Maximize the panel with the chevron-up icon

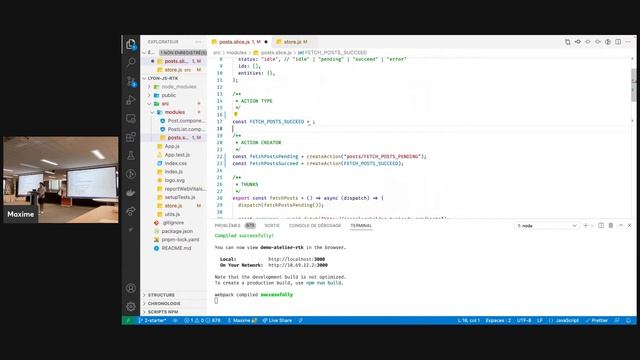[620, 225]
